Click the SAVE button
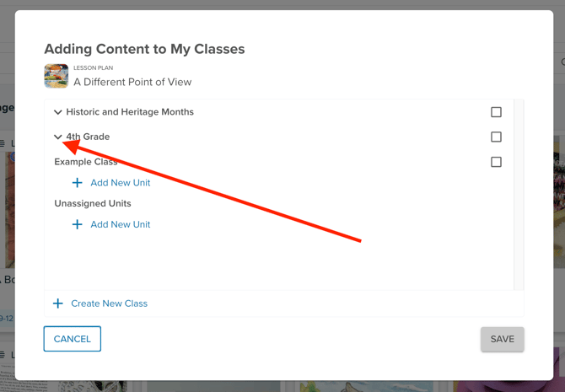Image resolution: width=565 pixels, height=392 pixels. (x=503, y=339)
